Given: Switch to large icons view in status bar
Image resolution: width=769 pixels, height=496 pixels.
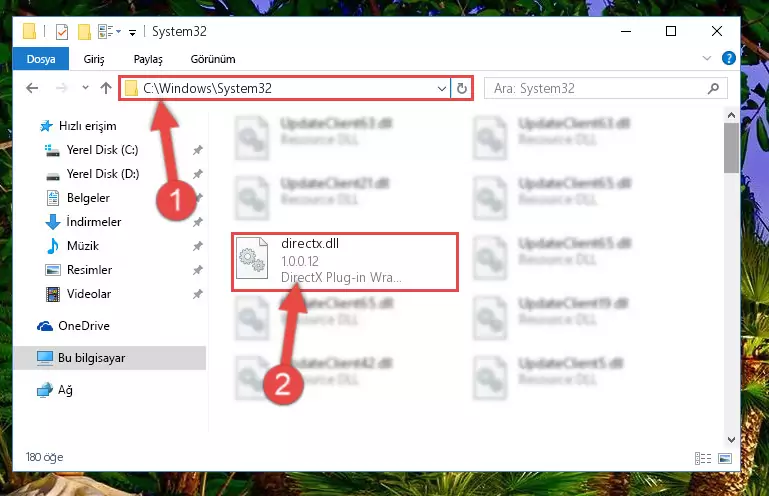Looking at the screenshot, I should 725,458.
